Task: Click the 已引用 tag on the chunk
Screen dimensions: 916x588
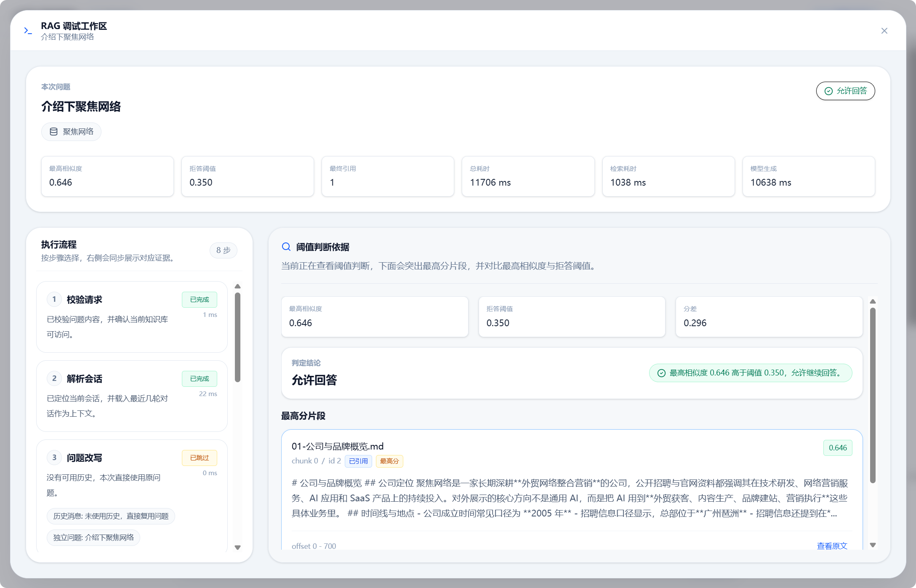Action: tap(358, 461)
